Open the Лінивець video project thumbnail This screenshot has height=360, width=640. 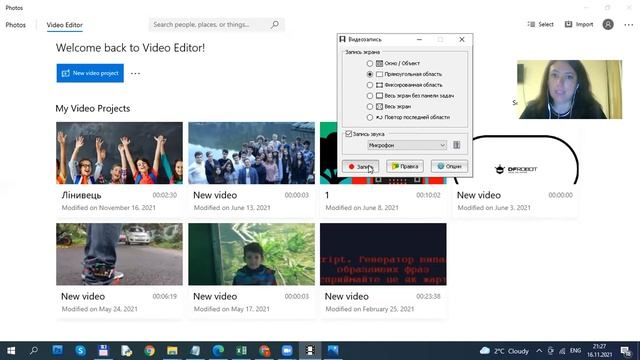(119, 153)
